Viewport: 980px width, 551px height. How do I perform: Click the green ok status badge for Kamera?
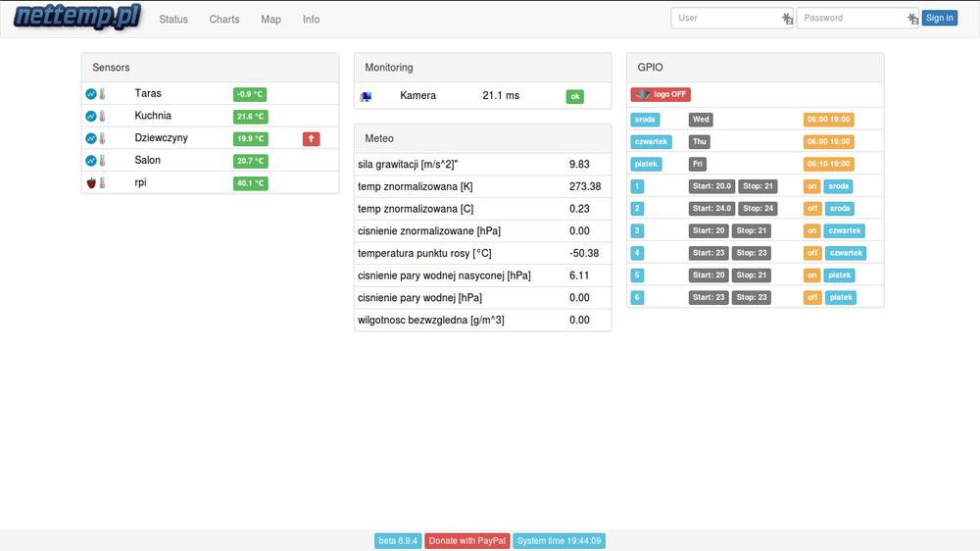[x=575, y=96]
